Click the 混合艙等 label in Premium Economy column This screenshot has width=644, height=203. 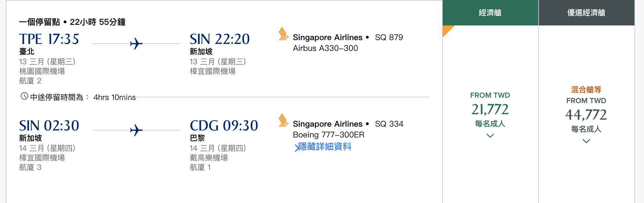tap(586, 90)
